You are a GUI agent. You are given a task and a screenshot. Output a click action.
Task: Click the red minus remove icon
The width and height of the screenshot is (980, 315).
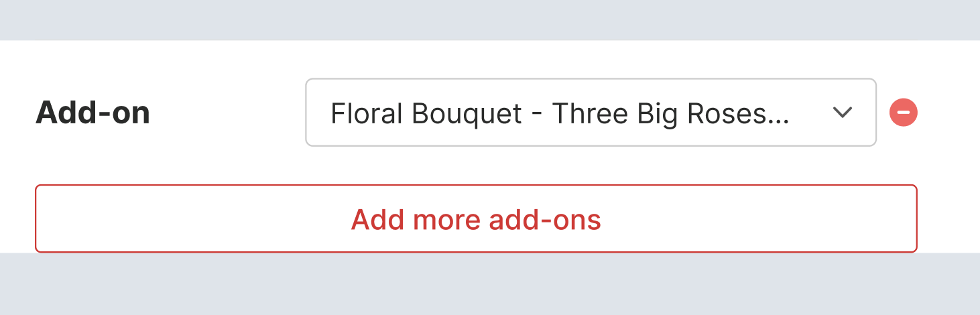tap(903, 113)
